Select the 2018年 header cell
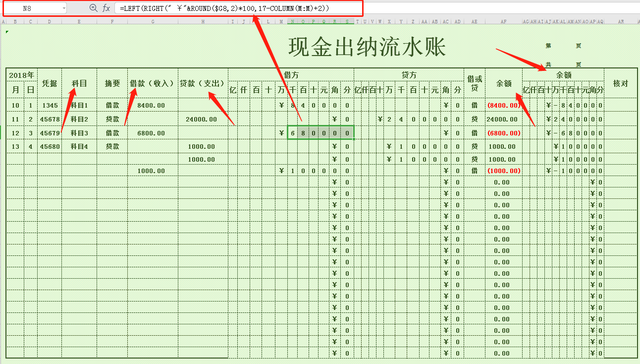Screen dimensions: 640x364 click(x=21, y=75)
